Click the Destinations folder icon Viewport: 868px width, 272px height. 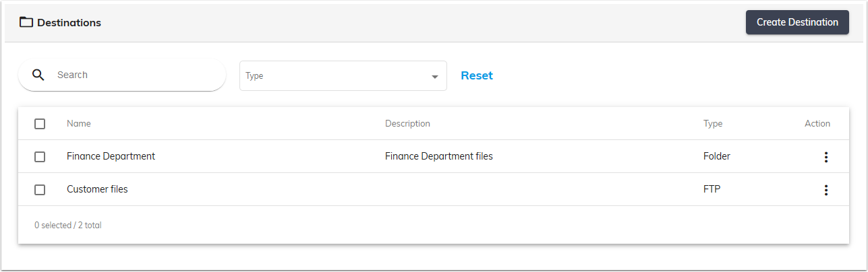(26, 22)
